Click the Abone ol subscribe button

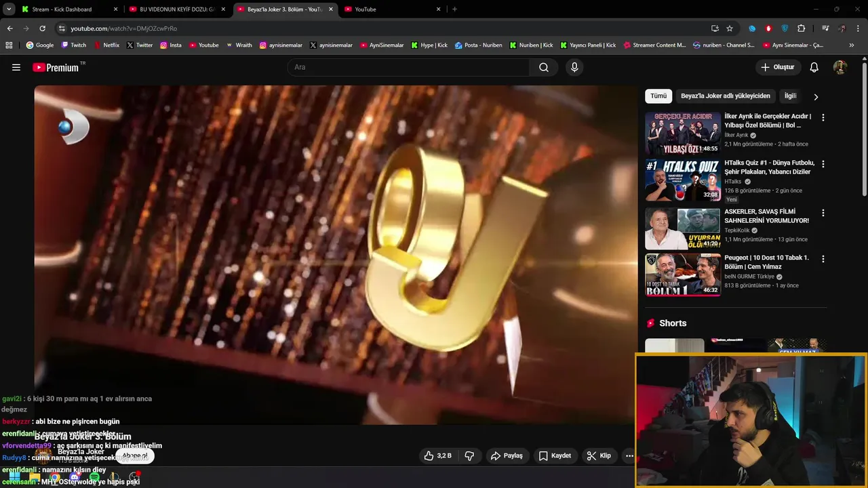click(135, 456)
